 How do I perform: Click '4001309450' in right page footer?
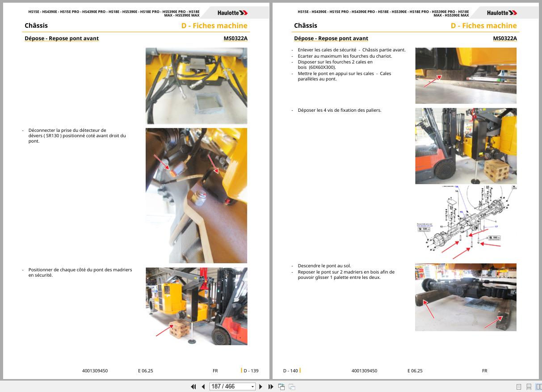pos(364,371)
